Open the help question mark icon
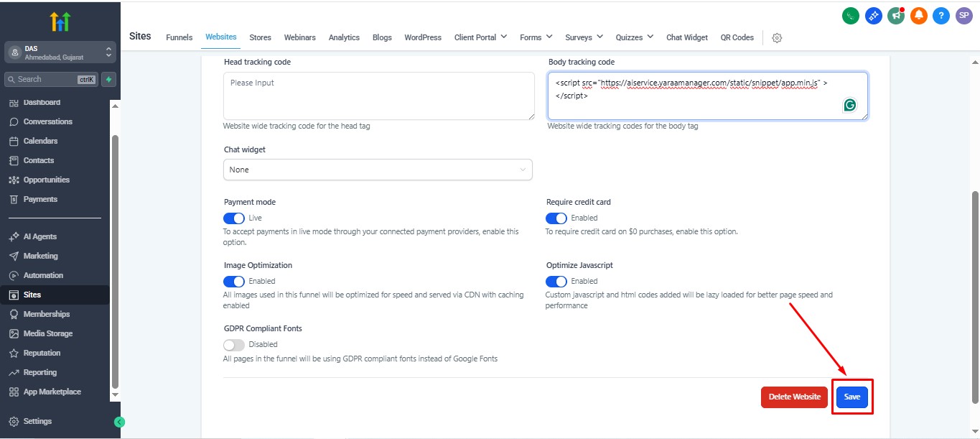The image size is (980, 439). (x=941, y=16)
